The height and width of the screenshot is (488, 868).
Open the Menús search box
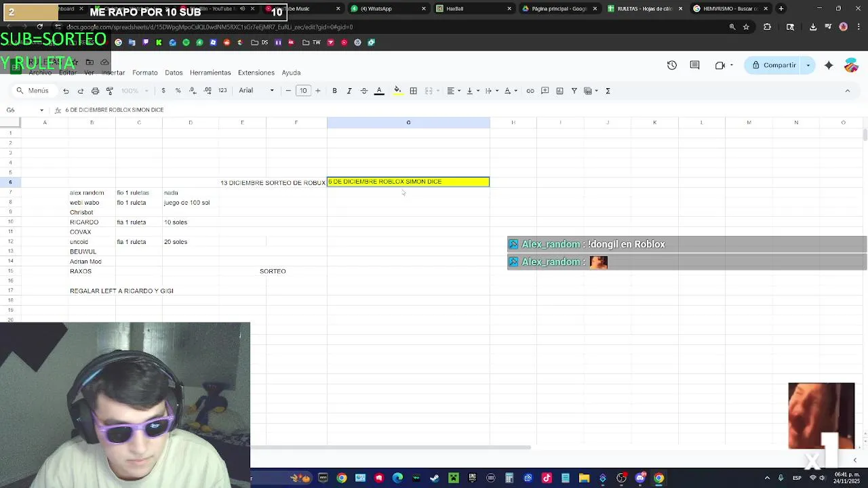(x=33, y=91)
